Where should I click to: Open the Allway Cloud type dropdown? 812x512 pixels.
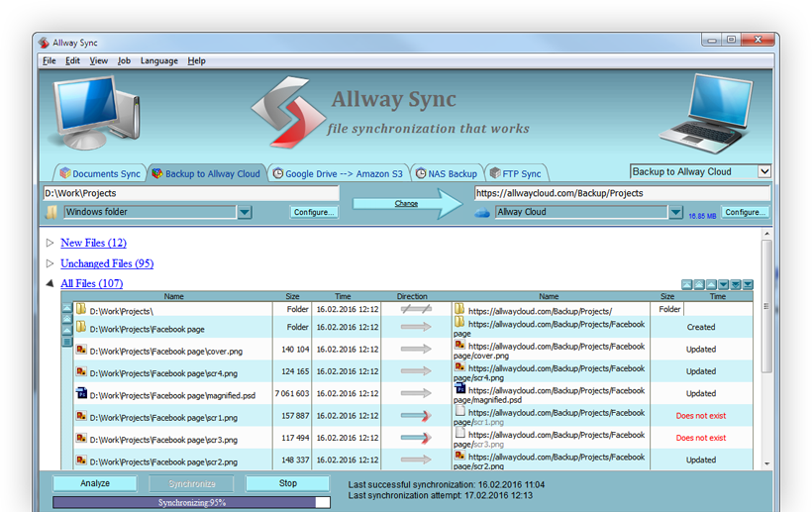coord(675,212)
